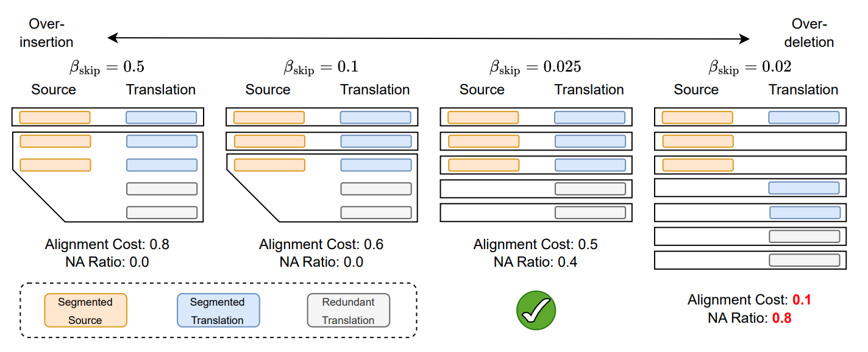Click the Redundant Translation legend box
Screen dimensions: 868x352
(348, 311)
